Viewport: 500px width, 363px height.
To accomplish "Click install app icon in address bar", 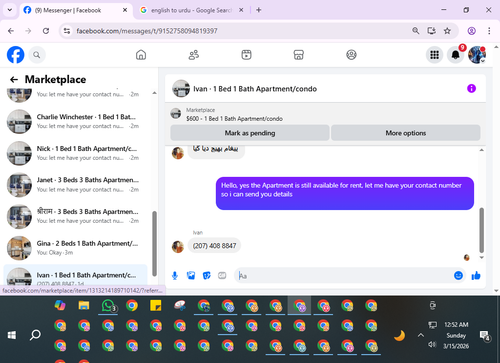I will tap(432, 31).
